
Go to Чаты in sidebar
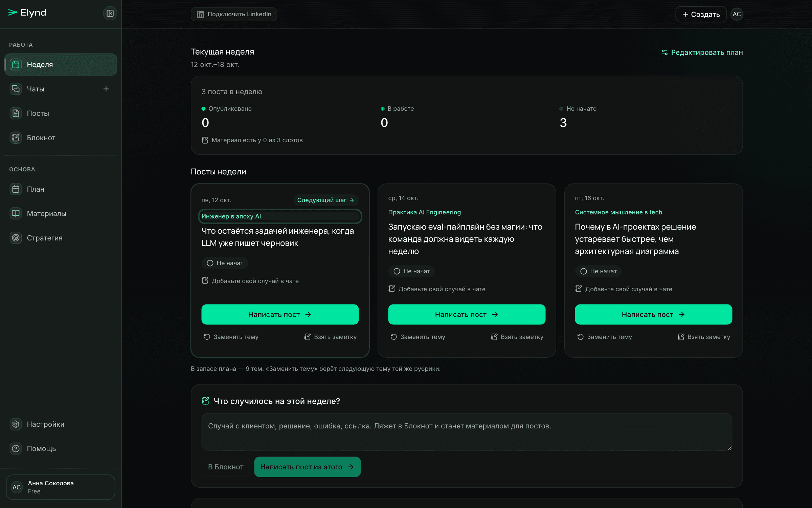click(61, 89)
